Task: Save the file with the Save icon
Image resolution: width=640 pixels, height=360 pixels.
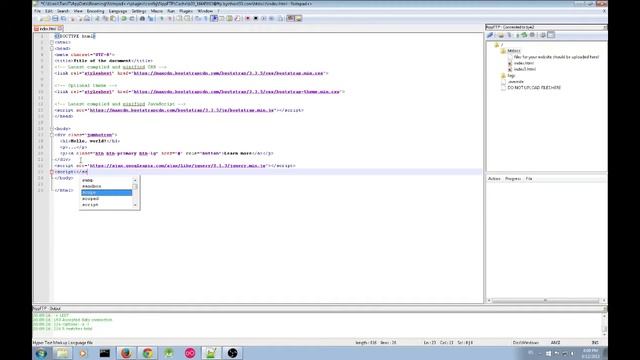Action: (55, 18)
